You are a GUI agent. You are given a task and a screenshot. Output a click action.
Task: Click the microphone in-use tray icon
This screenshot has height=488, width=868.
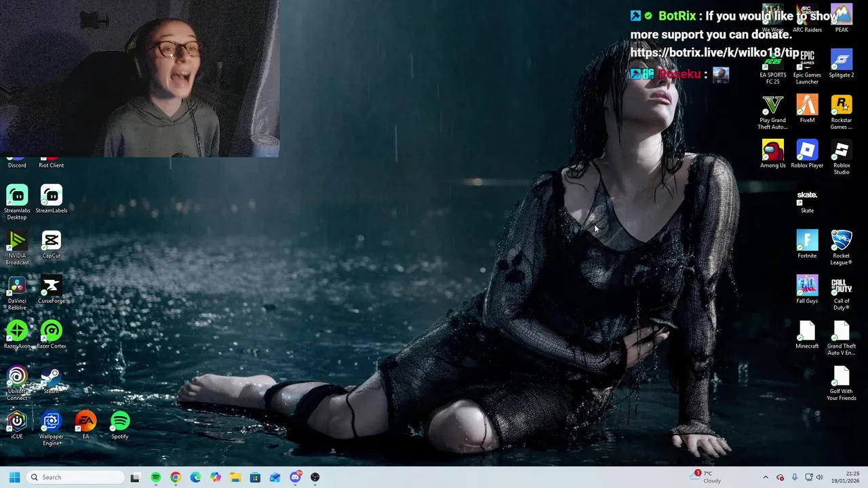tap(795, 477)
